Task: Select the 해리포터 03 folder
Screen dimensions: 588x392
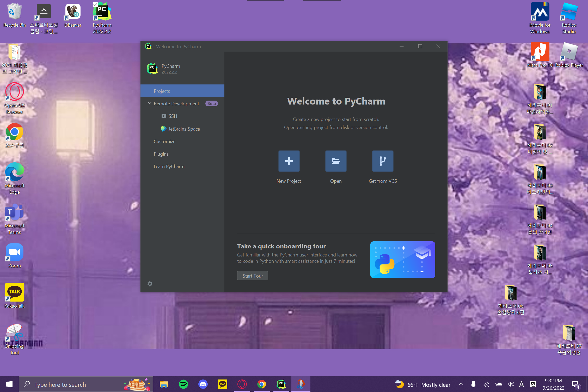Action: (x=540, y=179)
